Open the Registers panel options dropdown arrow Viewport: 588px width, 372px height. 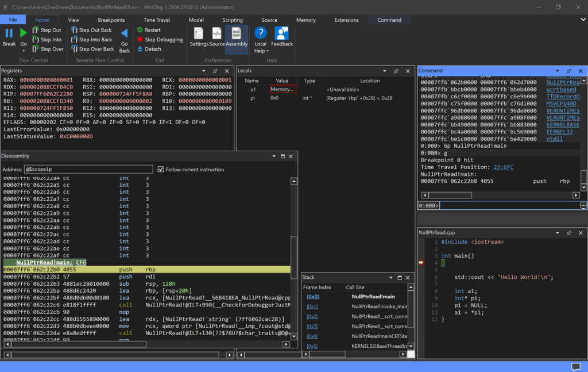[204, 71]
